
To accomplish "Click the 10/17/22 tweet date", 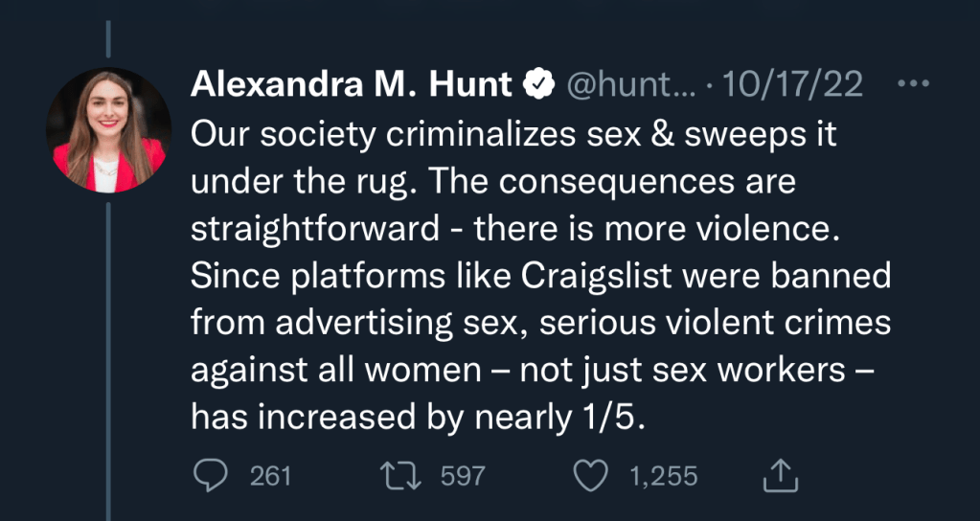I will pyautogui.click(x=791, y=85).
